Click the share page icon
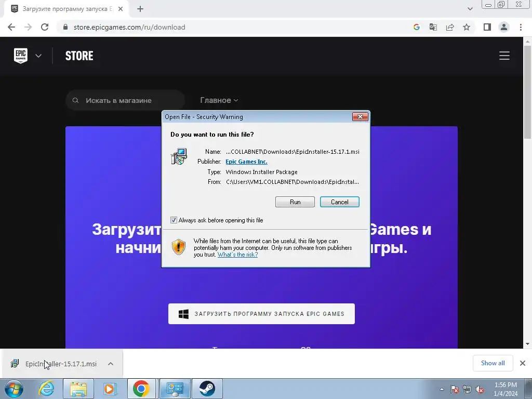Screen dimensions: 532x399 450,27
